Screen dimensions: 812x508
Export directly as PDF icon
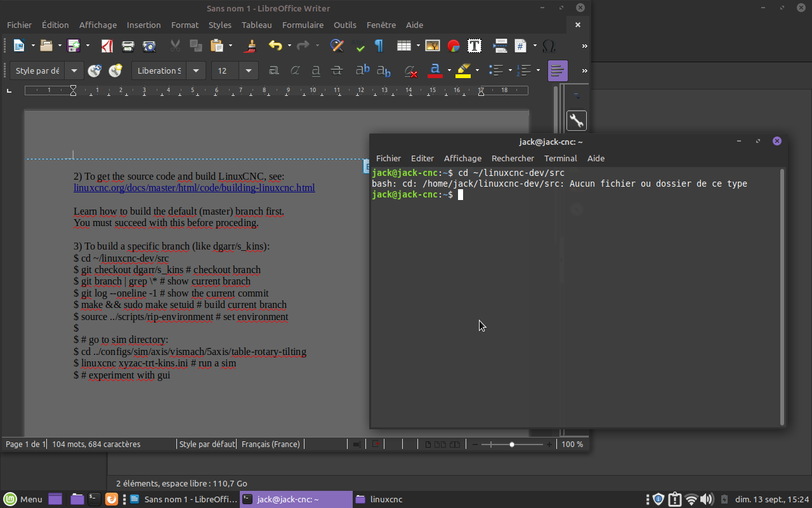(x=108, y=46)
